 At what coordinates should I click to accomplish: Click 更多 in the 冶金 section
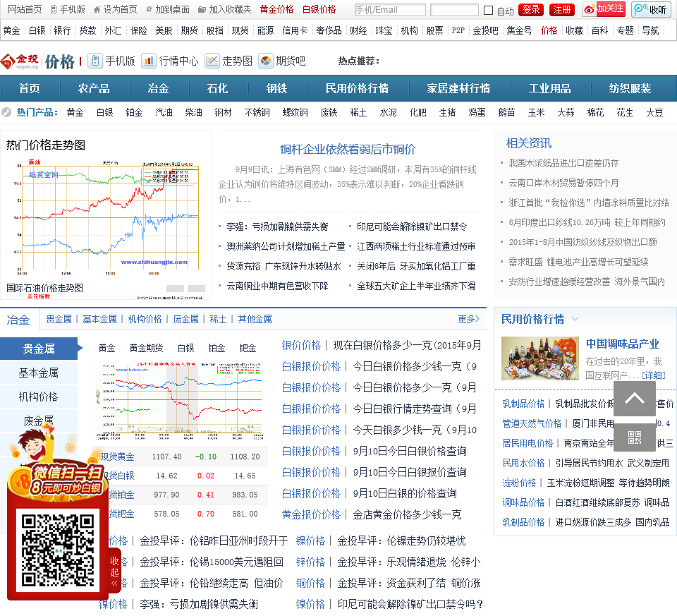click(x=468, y=319)
